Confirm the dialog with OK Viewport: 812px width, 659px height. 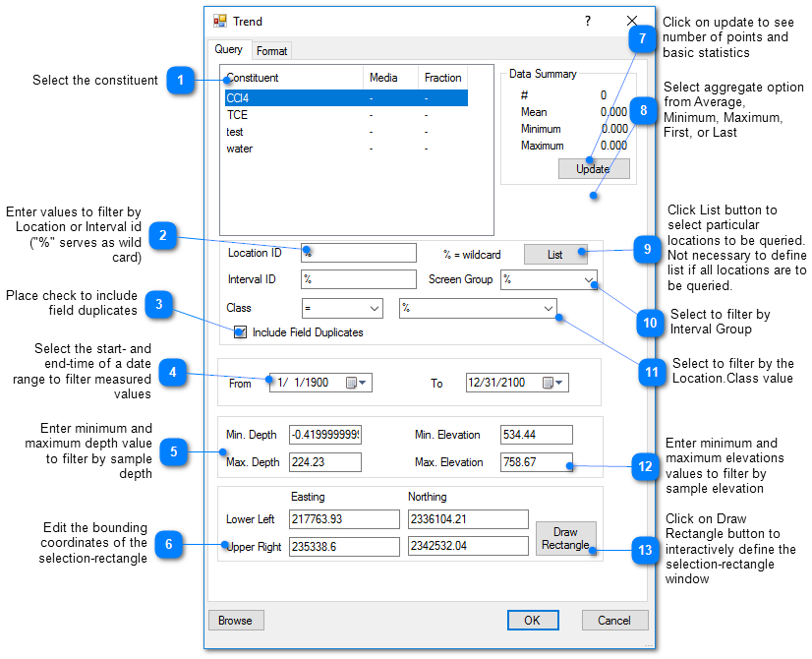click(533, 620)
